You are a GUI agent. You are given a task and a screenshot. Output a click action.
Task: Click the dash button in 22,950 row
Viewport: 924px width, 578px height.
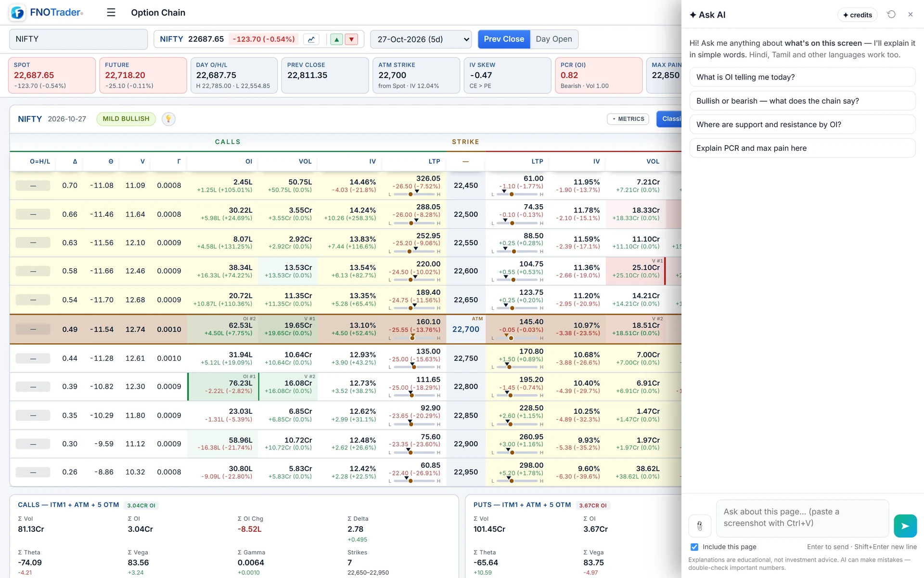[x=33, y=472]
